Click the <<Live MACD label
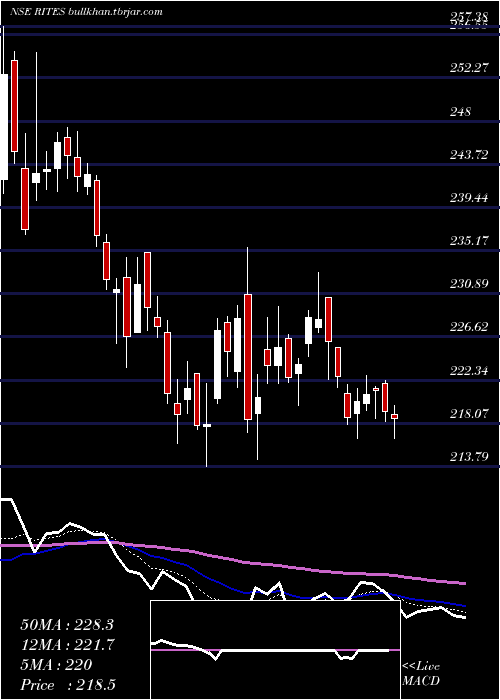Image resolution: width=500 pixels, height=700 pixels. click(x=421, y=674)
